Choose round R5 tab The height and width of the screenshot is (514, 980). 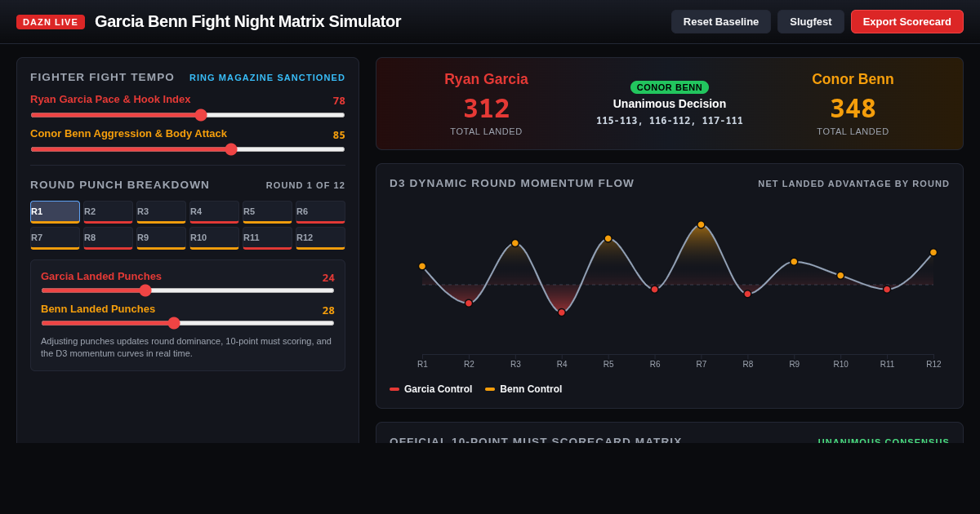pyautogui.click(x=267, y=212)
